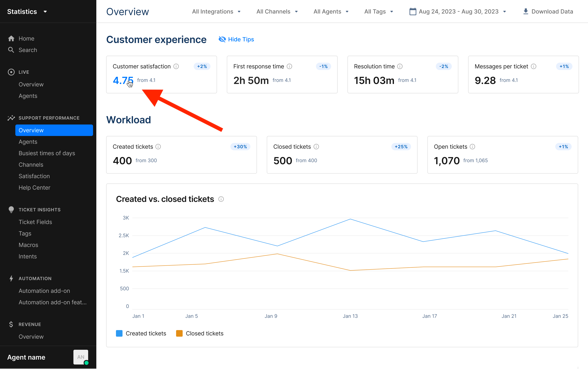Open Busiest times of days
The height and width of the screenshot is (369, 588).
(47, 153)
